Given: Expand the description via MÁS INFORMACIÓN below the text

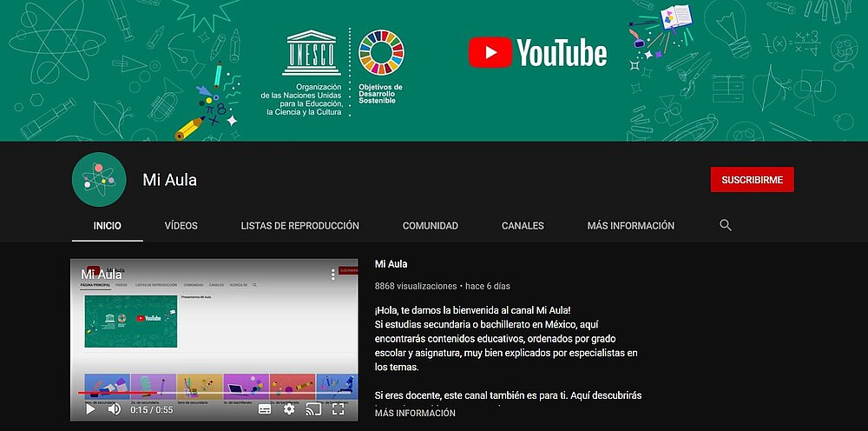Looking at the screenshot, I should pos(415,414).
